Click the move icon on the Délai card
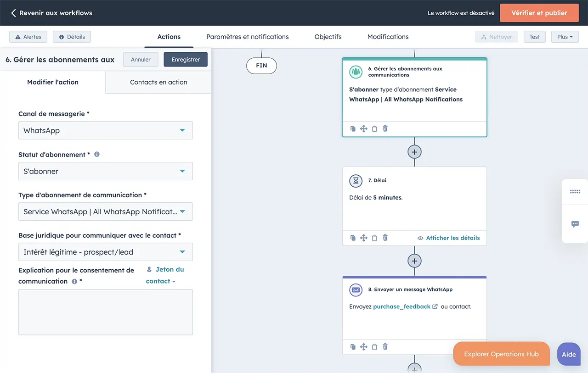 (363, 238)
